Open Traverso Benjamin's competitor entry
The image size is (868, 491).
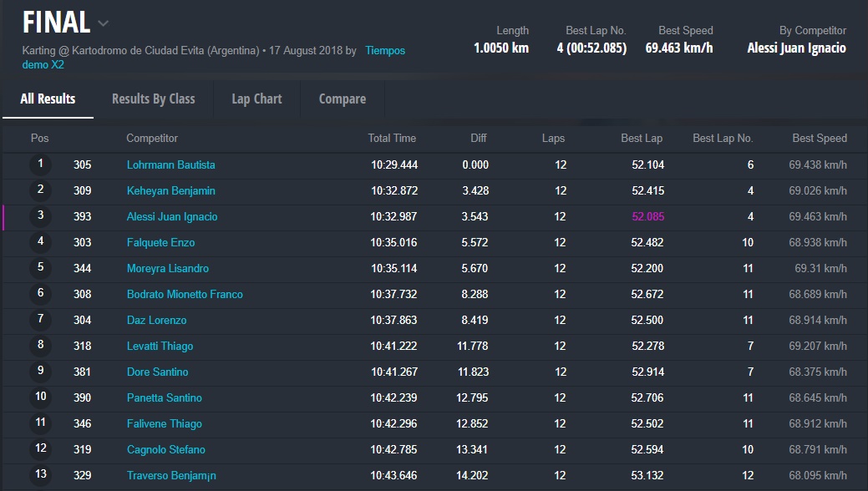coord(171,476)
